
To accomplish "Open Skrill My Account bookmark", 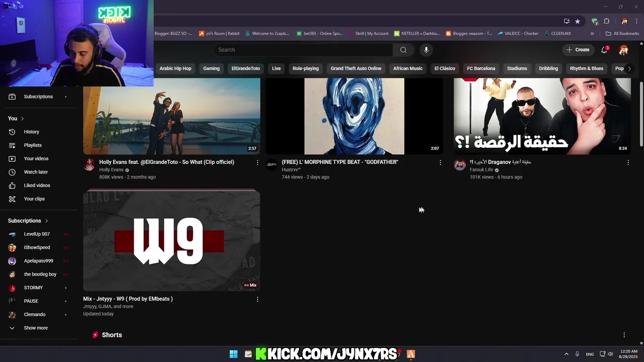I will (x=368, y=34).
